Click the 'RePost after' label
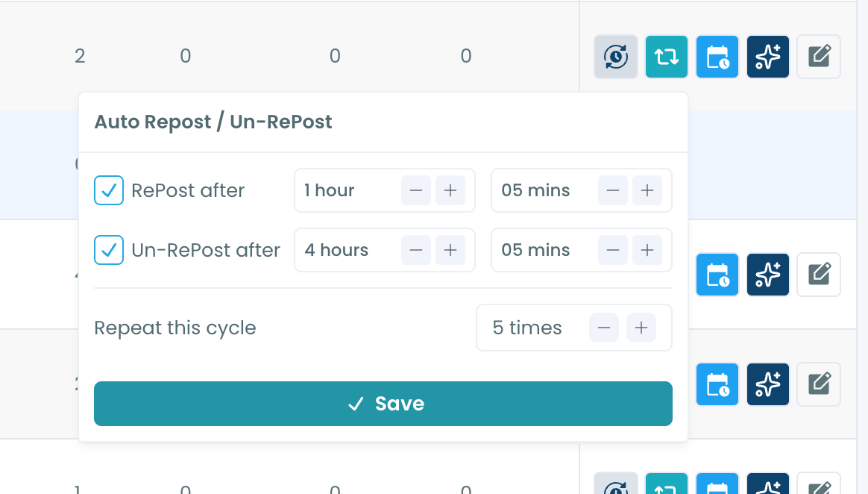Screen dimensions: 868x494 (188, 190)
